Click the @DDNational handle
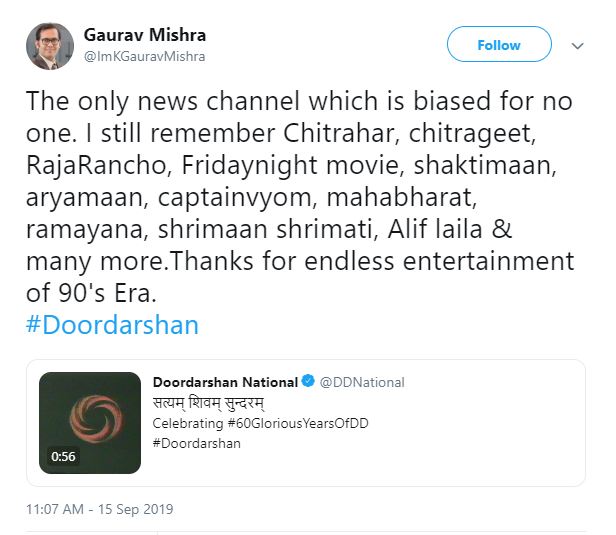The height and width of the screenshot is (535, 616). [363, 382]
